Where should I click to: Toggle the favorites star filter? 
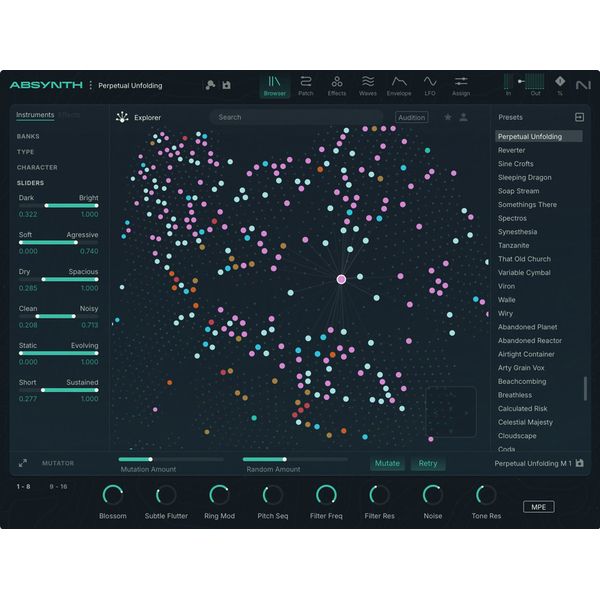coord(448,117)
